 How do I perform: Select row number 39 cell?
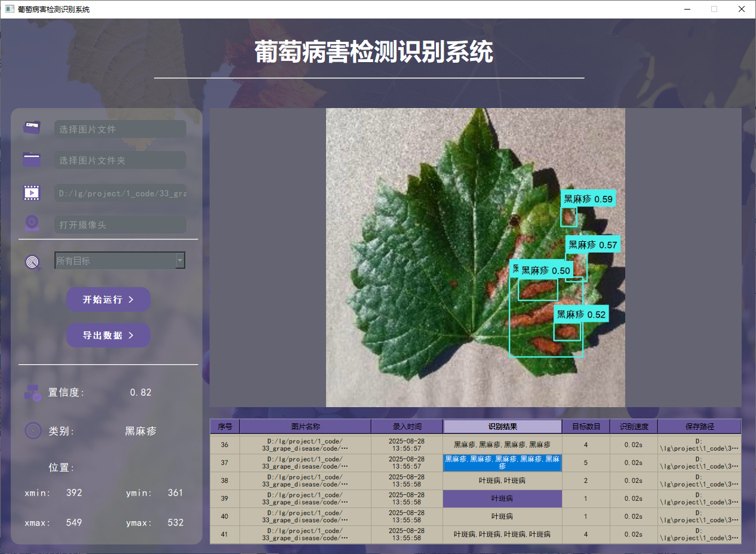click(x=225, y=498)
